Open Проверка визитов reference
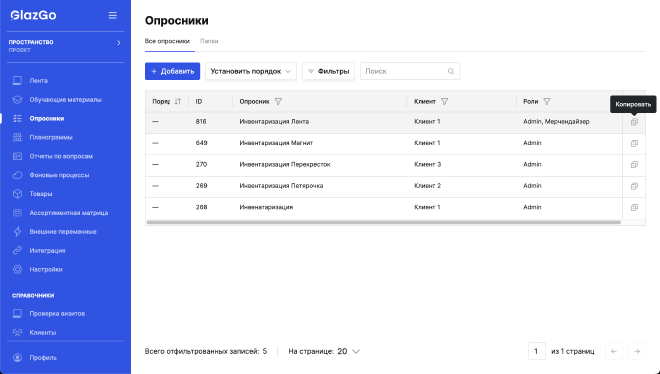Screen dimensions: 660x374 (57, 313)
